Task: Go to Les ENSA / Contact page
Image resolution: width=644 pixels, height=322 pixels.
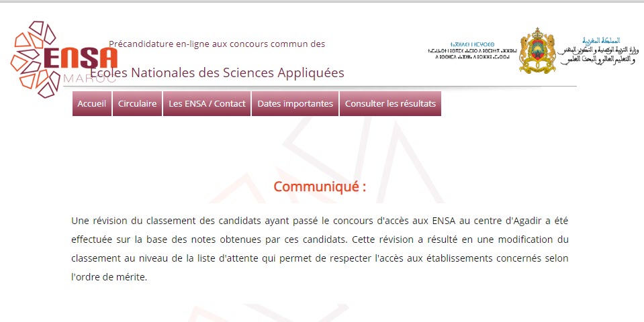Action: (x=207, y=104)
